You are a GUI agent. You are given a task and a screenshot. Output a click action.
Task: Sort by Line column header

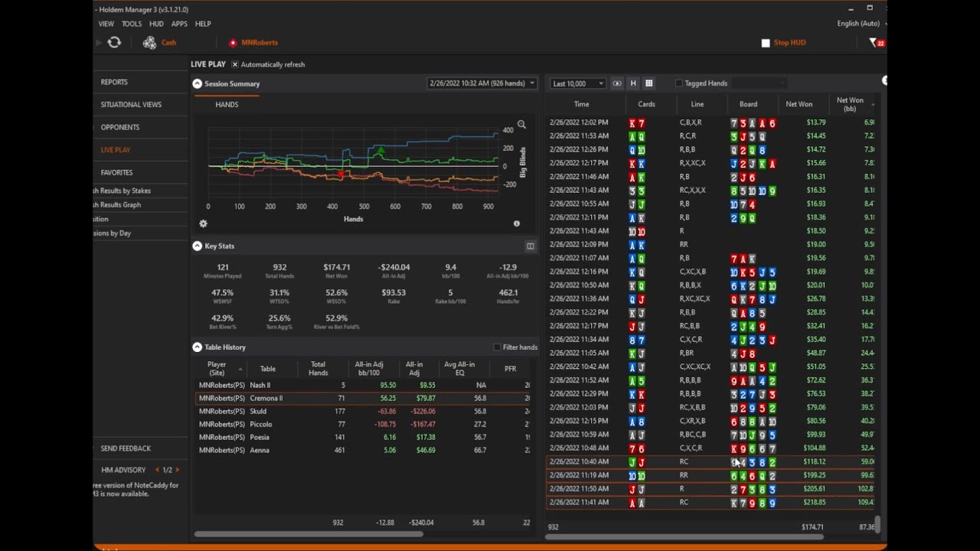(x=697, y=105)
